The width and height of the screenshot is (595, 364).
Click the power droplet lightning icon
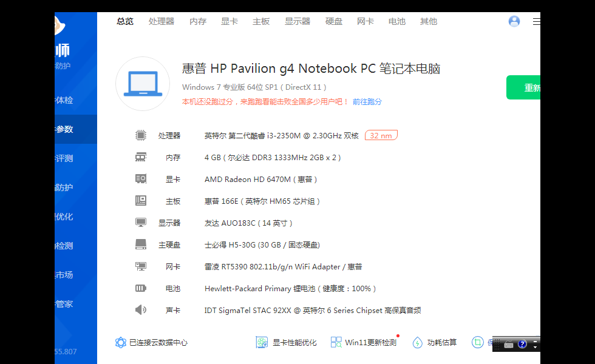tap(418, 342)
